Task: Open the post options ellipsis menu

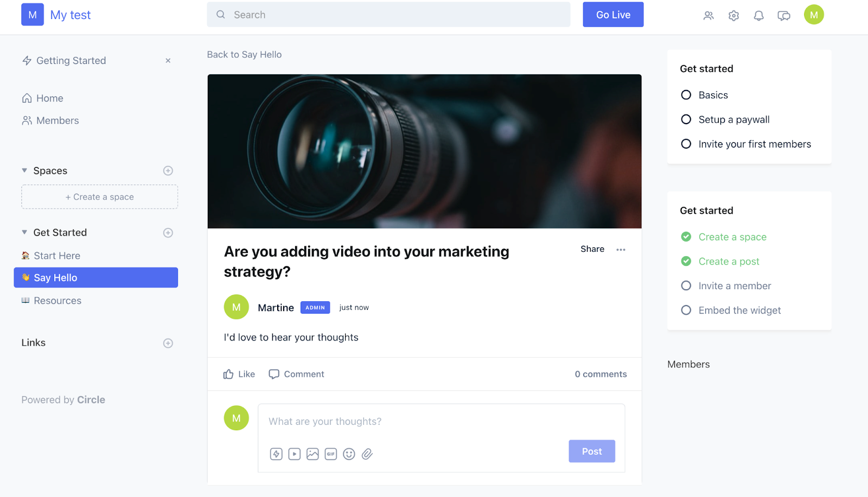Action: [621, 249]
